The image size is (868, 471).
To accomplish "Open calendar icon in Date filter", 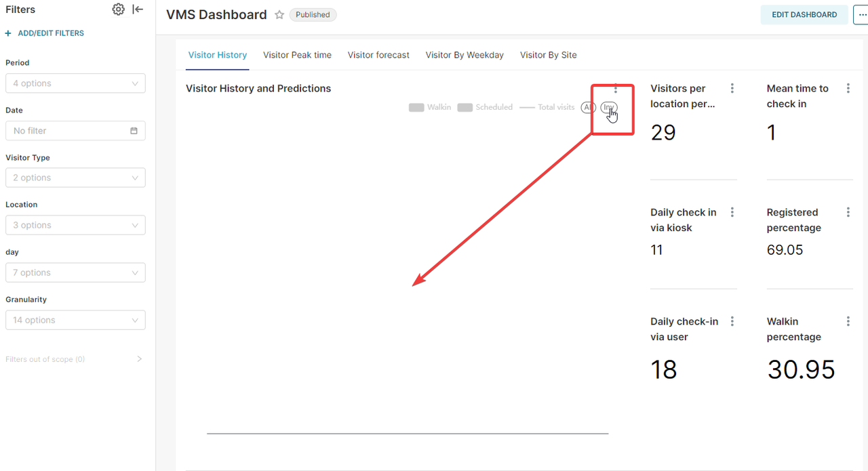I will click(134, 131).
